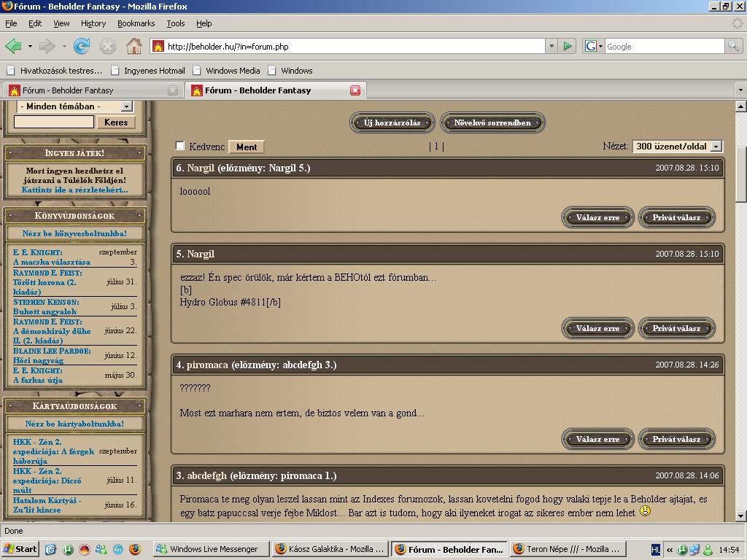Screen dimensions: 747x560
Task: Open the Törött korona book link
Action: [x=44, y=281]
